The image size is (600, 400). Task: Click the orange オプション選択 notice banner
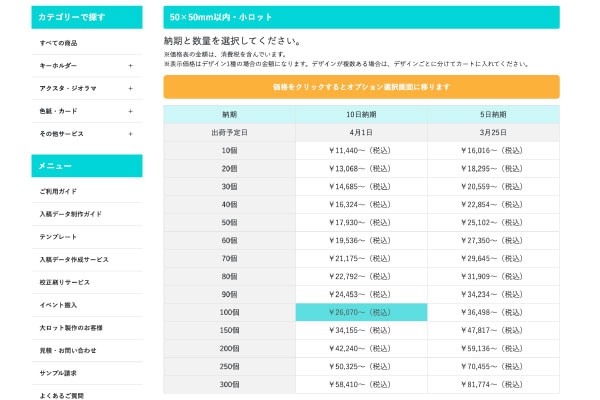coord(361,87)
